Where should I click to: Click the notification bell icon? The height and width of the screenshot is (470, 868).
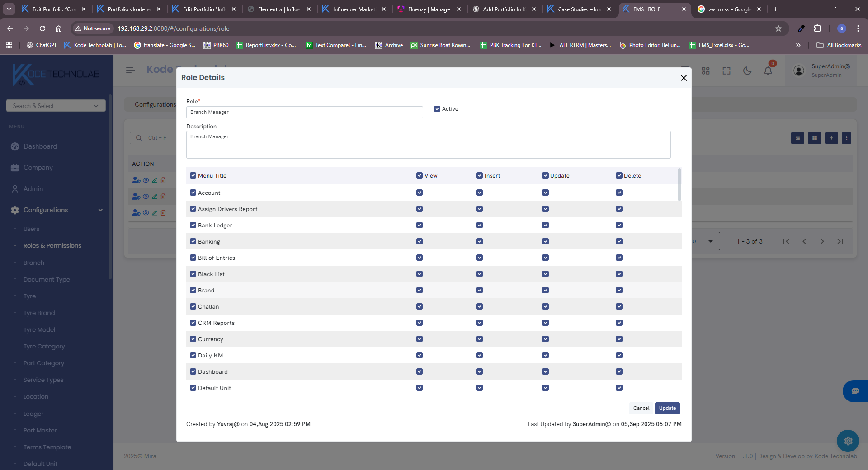(x=768, y=70)
